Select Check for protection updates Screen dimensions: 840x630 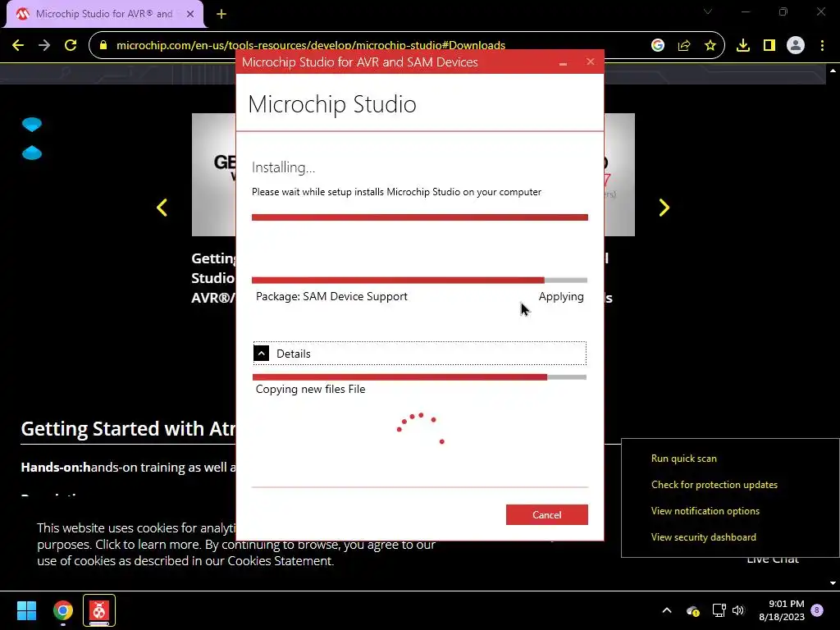714,485
